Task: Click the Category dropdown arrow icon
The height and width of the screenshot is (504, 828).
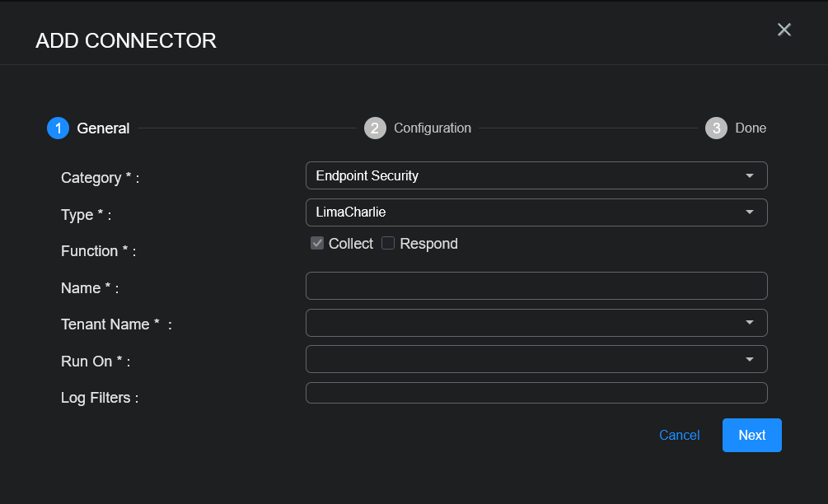Action: [x=749, y=176]
